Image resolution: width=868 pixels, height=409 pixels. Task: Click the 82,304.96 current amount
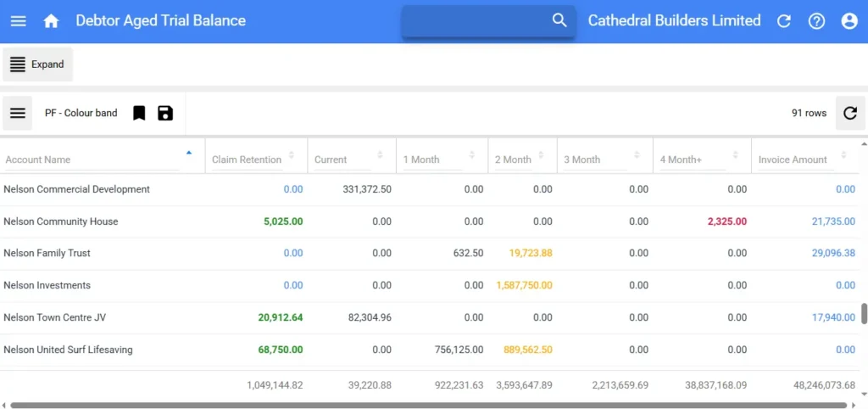coord(370,317)
